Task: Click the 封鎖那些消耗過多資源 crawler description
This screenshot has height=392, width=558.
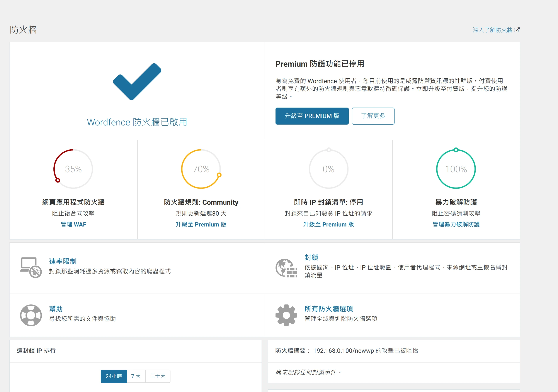Action: tap(110, 271)
